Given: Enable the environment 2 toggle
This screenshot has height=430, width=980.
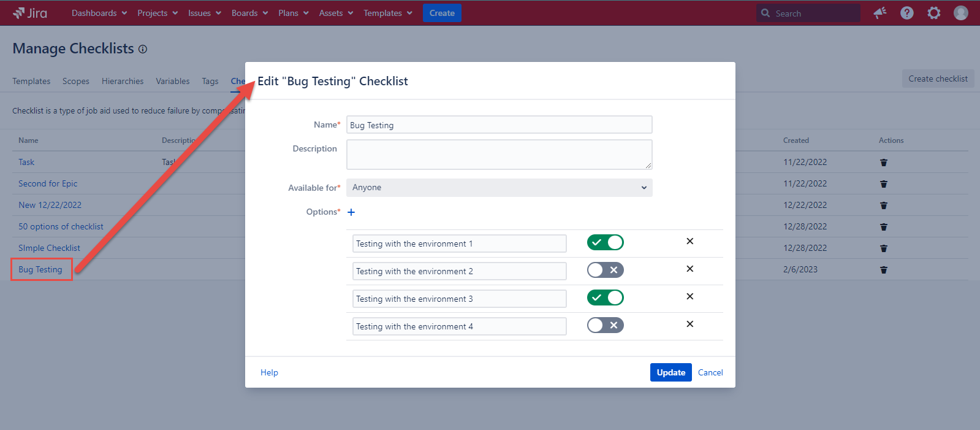Looking at the screenshot, I should (605, 270).
